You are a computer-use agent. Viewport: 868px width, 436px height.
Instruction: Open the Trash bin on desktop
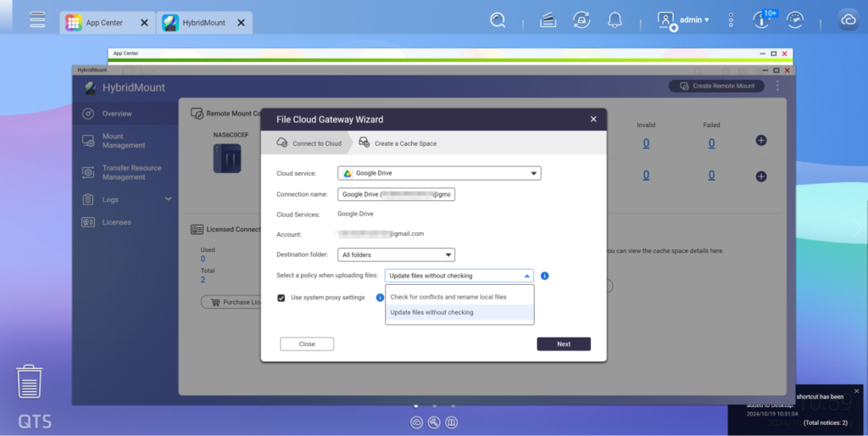pos(30,382)
